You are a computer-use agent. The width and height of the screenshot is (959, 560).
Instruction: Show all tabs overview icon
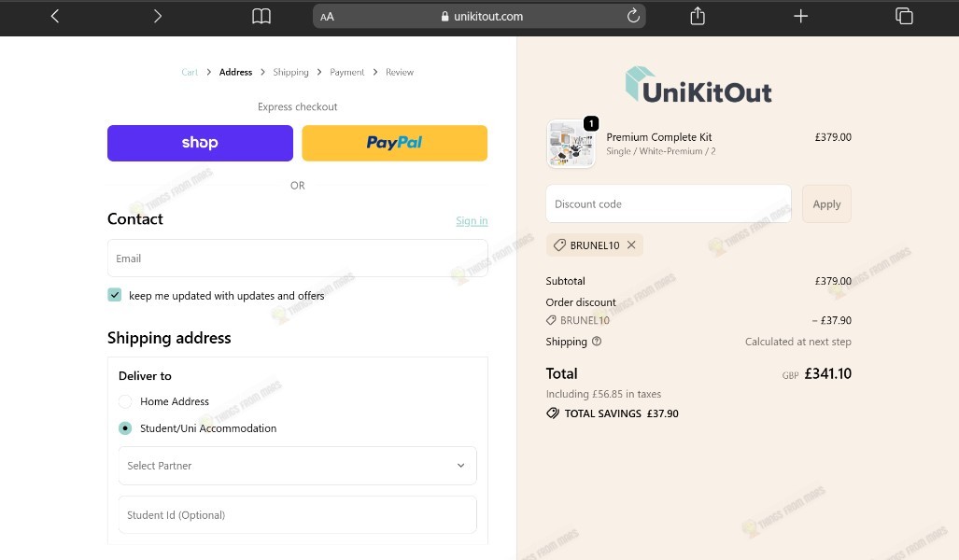904,16
